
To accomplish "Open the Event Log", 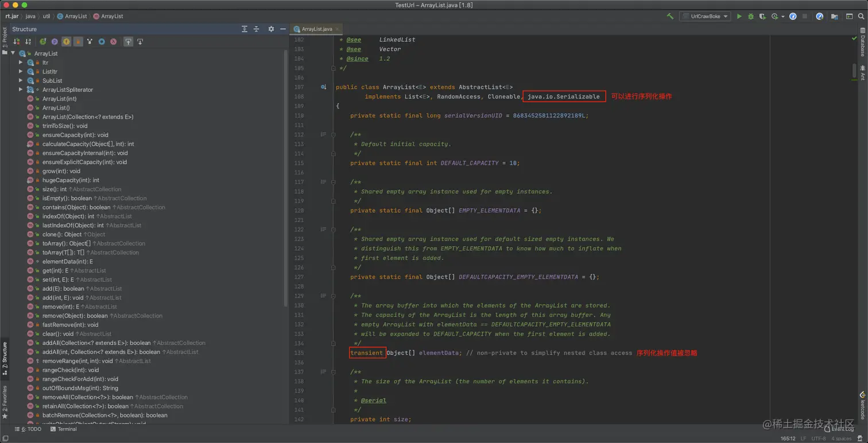I will point(838,429).
